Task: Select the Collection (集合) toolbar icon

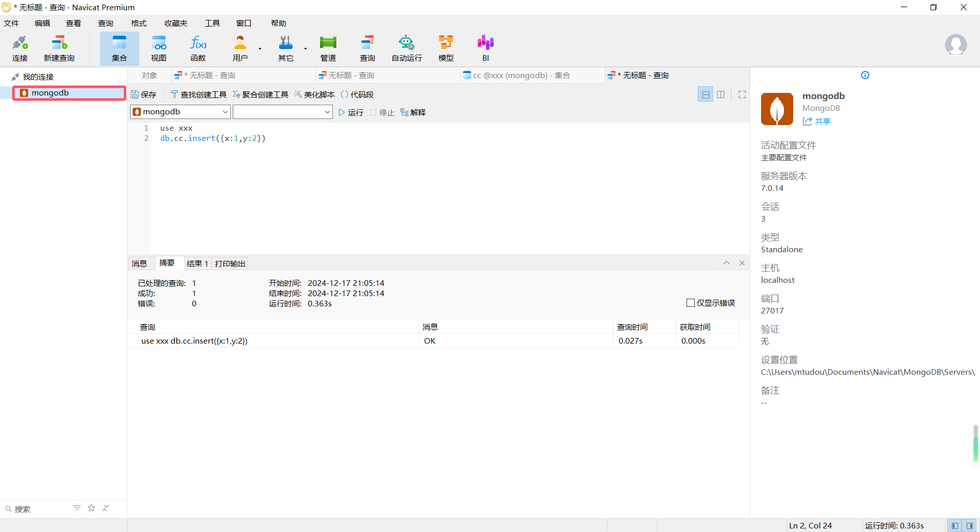Action: [x=119, y=49]
